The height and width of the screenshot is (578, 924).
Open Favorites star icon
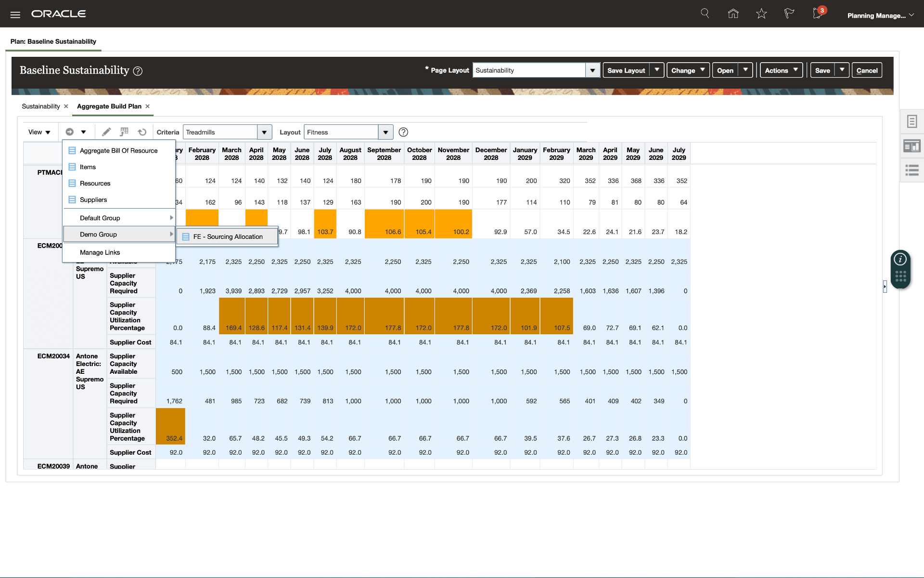[x=761, y=13]
